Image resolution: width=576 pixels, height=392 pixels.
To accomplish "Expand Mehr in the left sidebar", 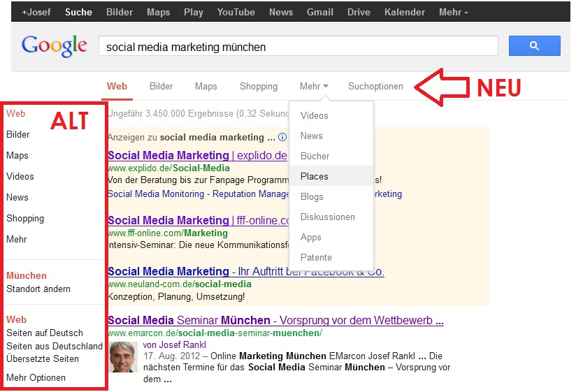I will click(17, 239).
